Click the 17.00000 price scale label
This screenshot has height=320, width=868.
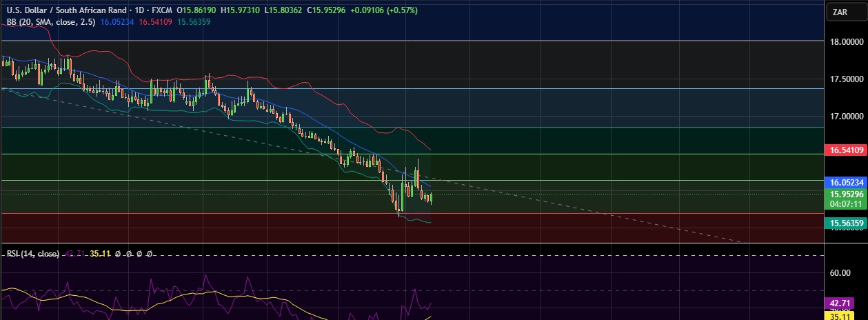tap(847, 117)
